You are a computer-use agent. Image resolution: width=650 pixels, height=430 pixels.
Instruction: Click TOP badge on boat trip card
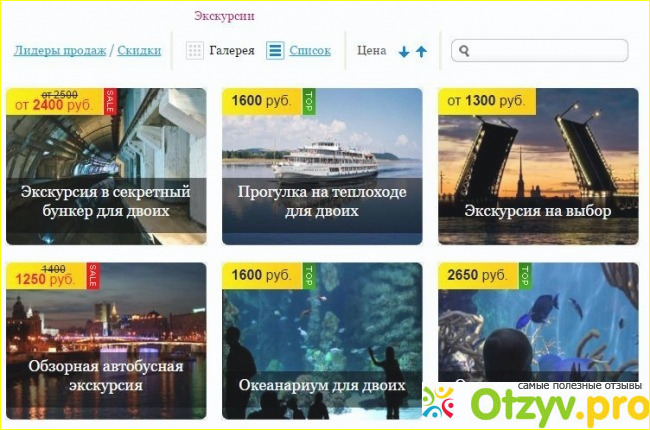(x=308, y=101)
